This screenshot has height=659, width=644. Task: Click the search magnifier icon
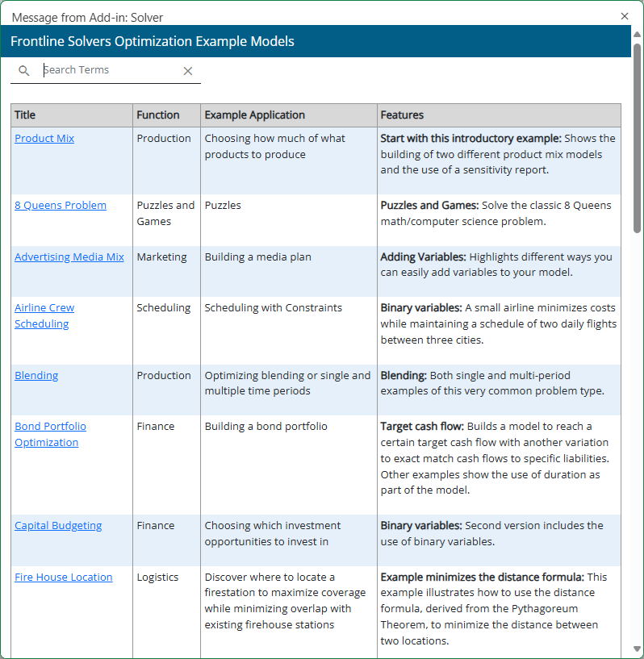tap(23, 71)
